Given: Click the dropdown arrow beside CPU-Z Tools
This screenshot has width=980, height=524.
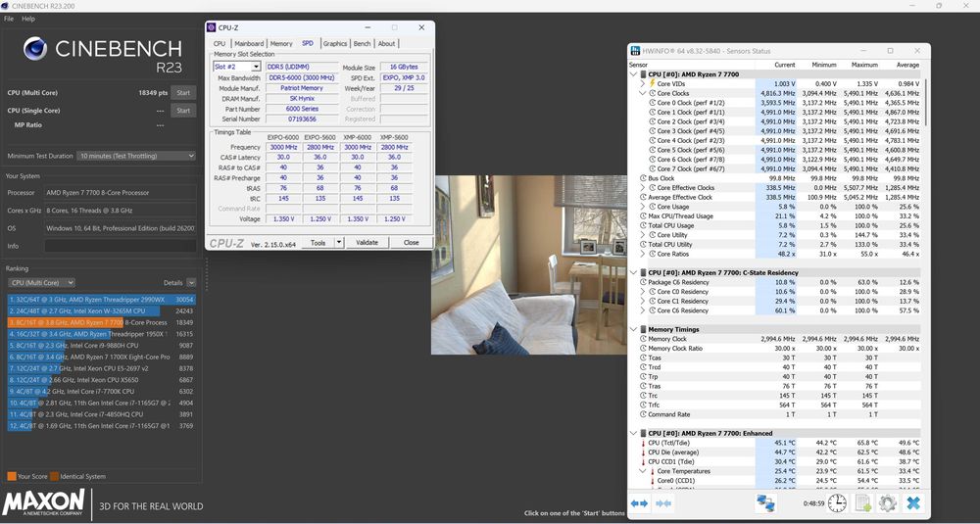Looking at the screenshot, I should pos(339,242).
